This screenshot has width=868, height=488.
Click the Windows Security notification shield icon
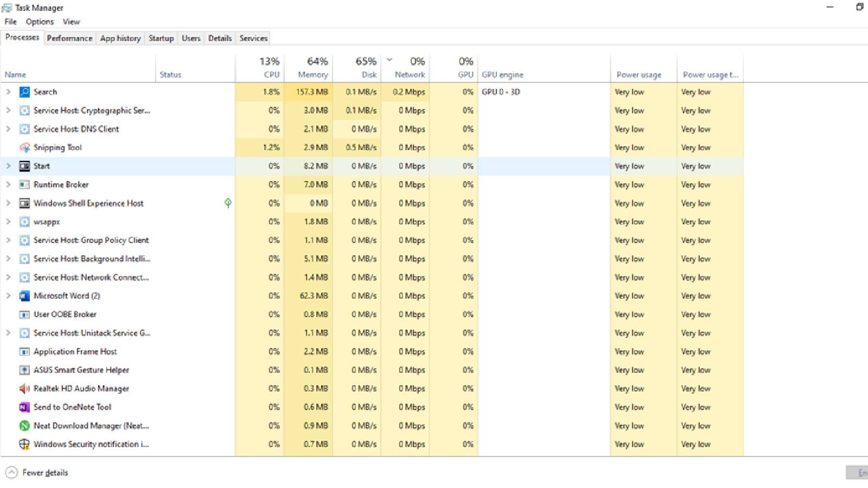point(24,444)
